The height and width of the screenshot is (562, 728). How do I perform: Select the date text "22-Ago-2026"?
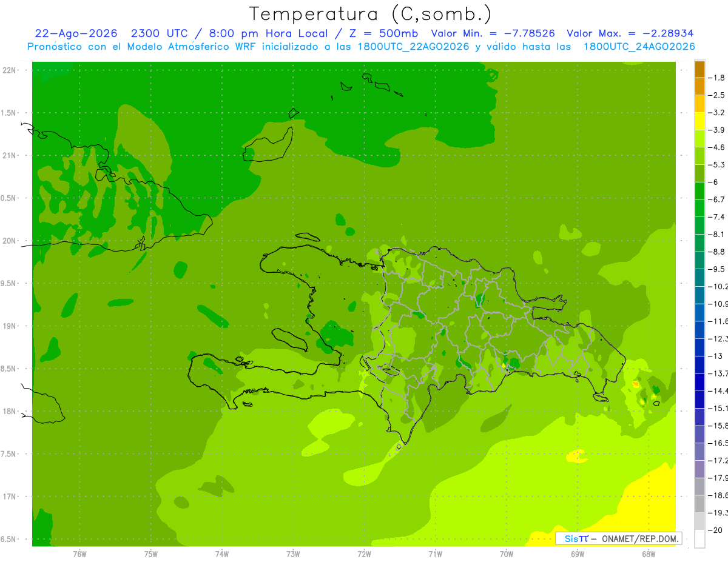click(76, 33)
